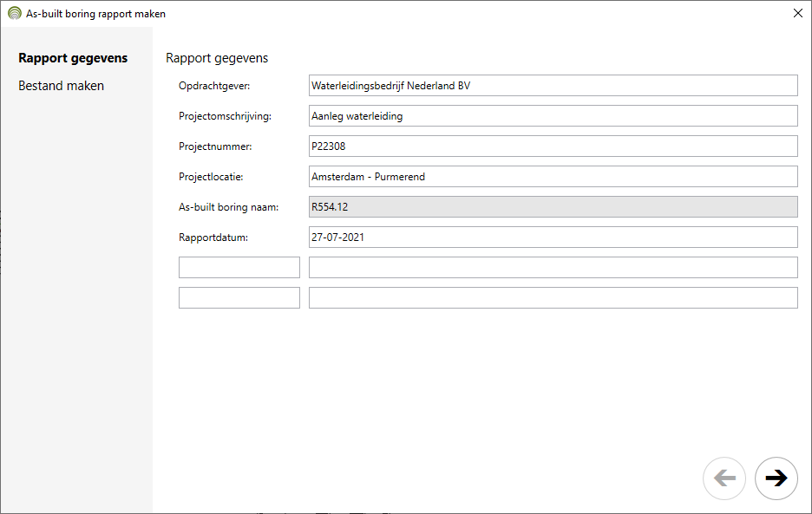
Task: Click the Projectlocatie field with Amsterdam - Purmerend
Action: coord(553,177)
